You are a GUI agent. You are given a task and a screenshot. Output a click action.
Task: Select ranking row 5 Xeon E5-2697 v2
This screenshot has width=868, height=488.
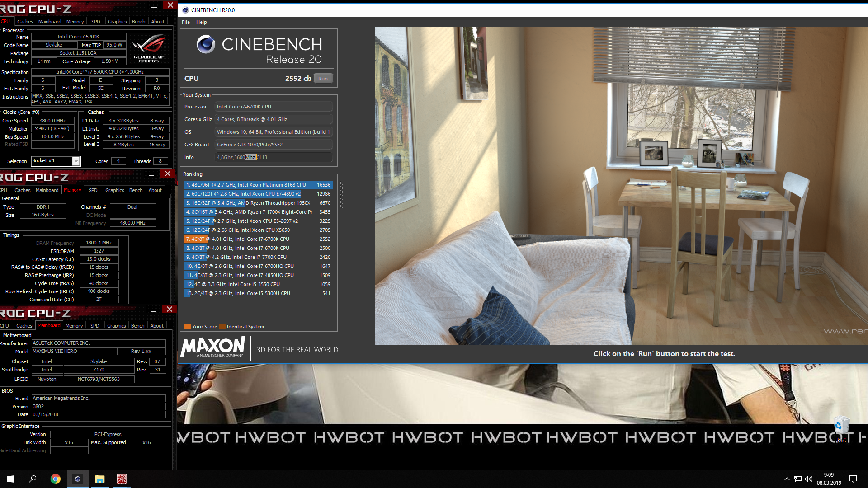tap(258, 221)
